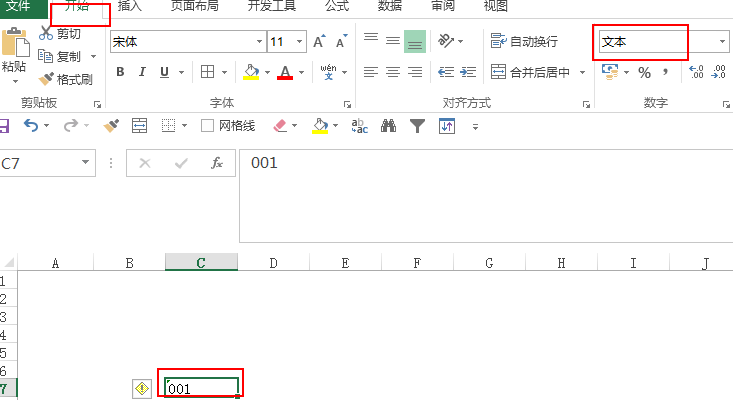
Task: Open font color dropdown arrow
Action: 302,72
